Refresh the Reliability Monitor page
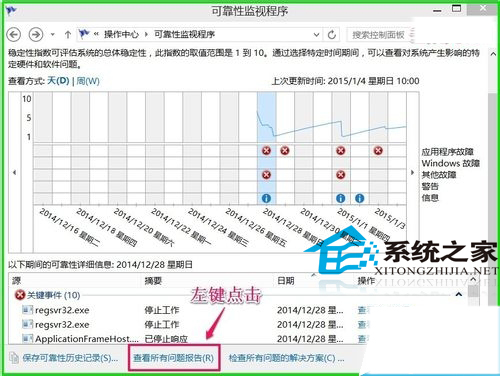Screen dimensions: 500x376 tap(332, 34)
